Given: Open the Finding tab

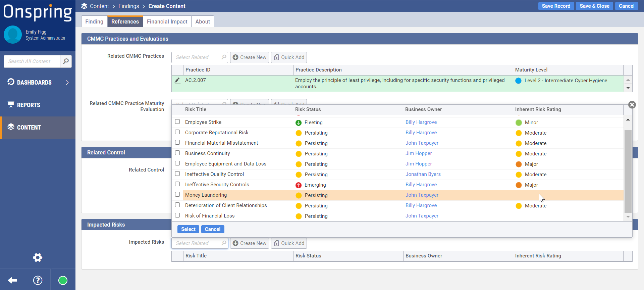Looking at the screenshot, I should (94, 21).
